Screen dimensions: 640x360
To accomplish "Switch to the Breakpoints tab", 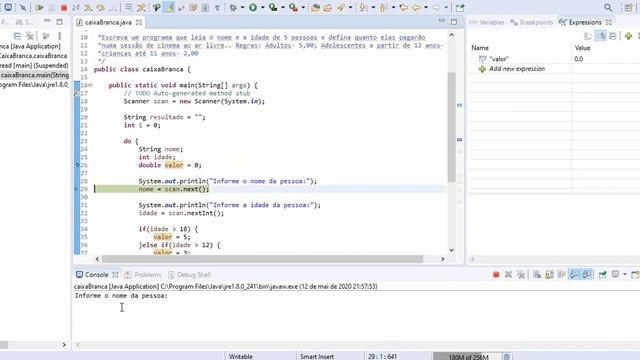I will click(532, 22).
